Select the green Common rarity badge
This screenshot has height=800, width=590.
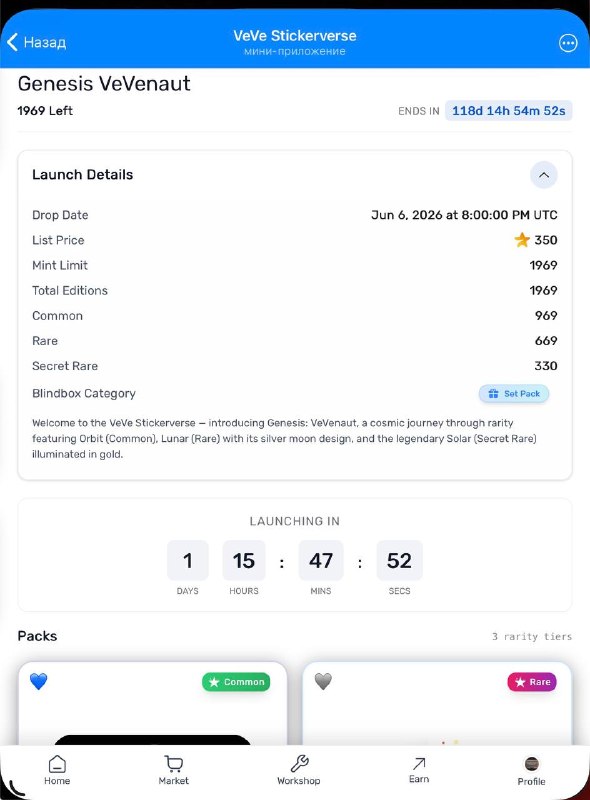click(236, 682)
